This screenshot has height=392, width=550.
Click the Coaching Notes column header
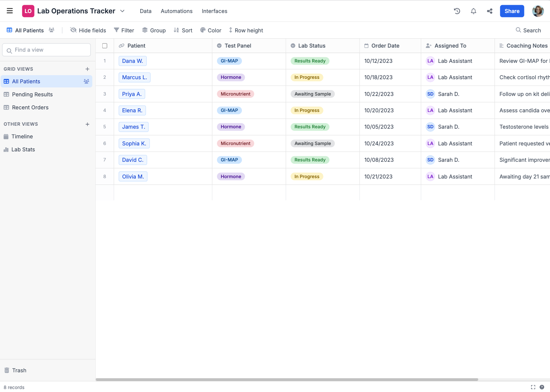pyautogui.click(x=522, y=46)
